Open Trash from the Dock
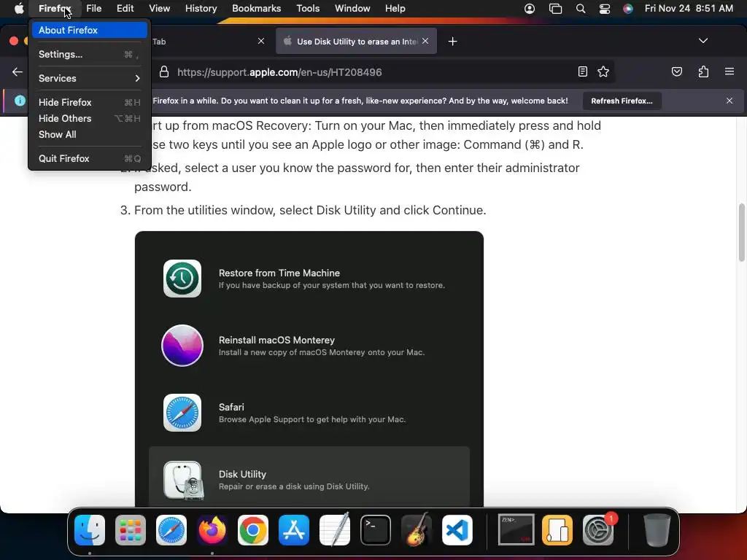The width and height of the screenshot is (747, 560). (x=657, y=530)
